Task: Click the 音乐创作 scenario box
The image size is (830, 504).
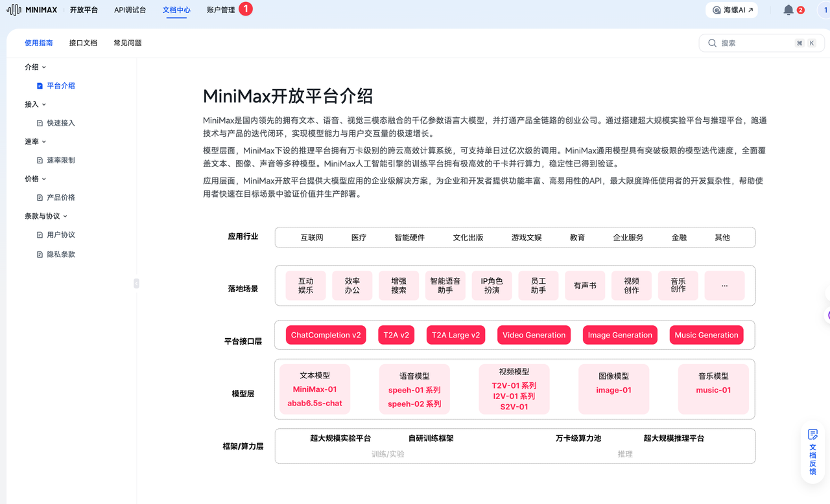Action: pos(678,286)
